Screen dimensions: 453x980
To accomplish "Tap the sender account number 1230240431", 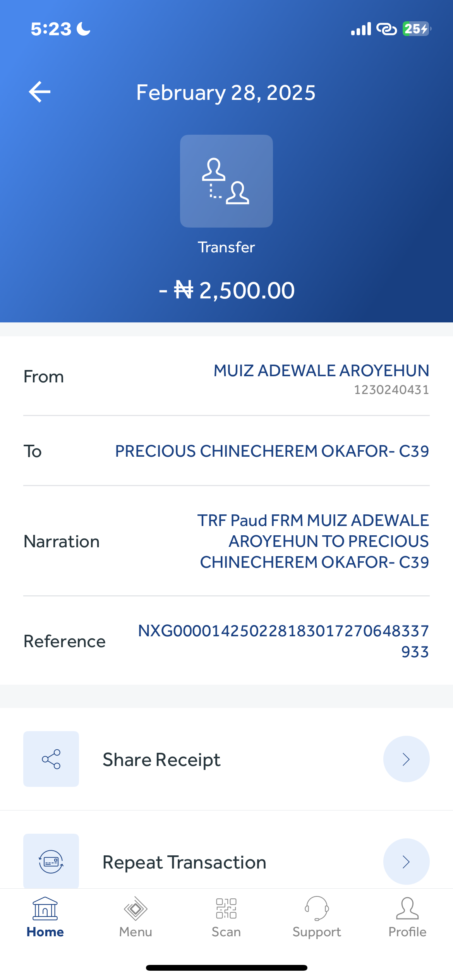I will point(391,390).
